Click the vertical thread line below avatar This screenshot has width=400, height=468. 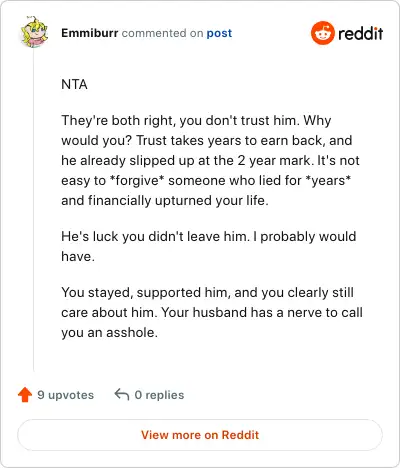click(x=34, y=210)
